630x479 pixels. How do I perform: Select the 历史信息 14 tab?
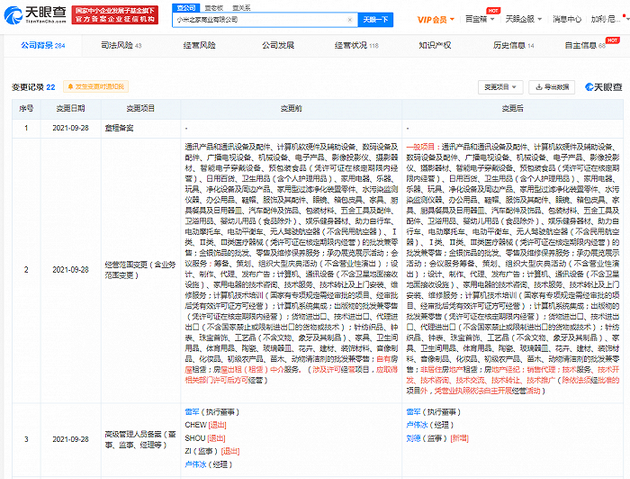tap(513, 45)
